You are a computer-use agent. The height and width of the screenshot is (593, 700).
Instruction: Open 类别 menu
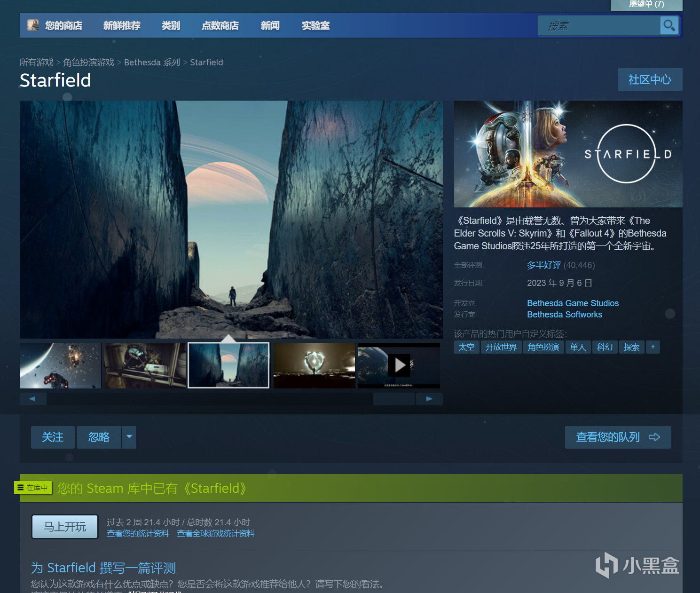point(171,25)
